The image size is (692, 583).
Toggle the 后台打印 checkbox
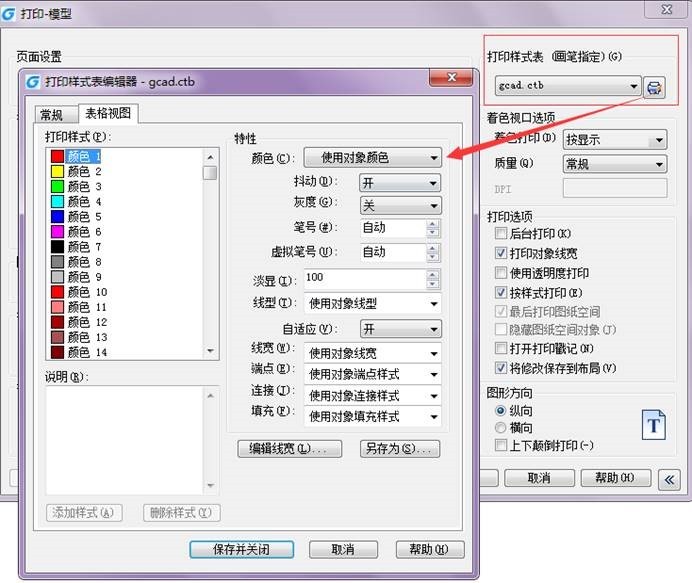tap(501, 234)
